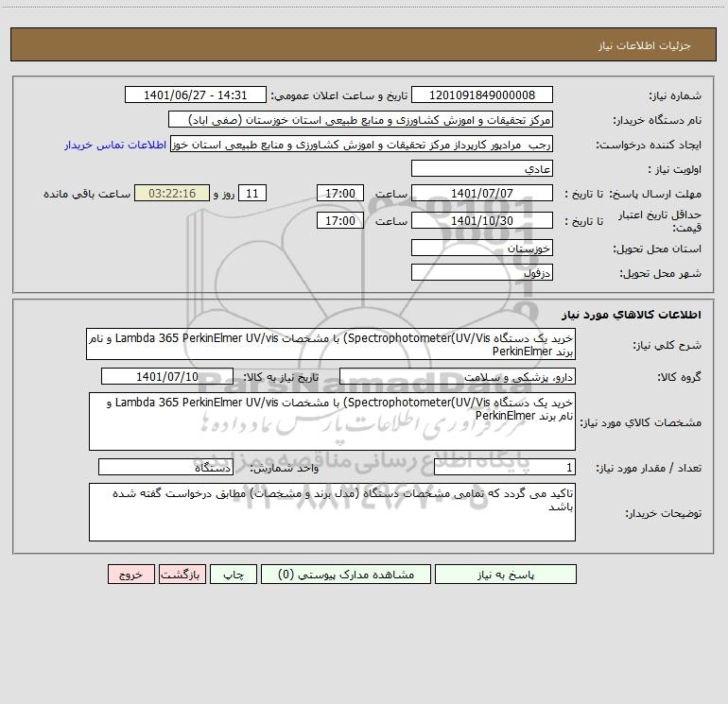Click the need date field 1401/07/10
This screenshot has width=728, height=704.
[167, 376]
